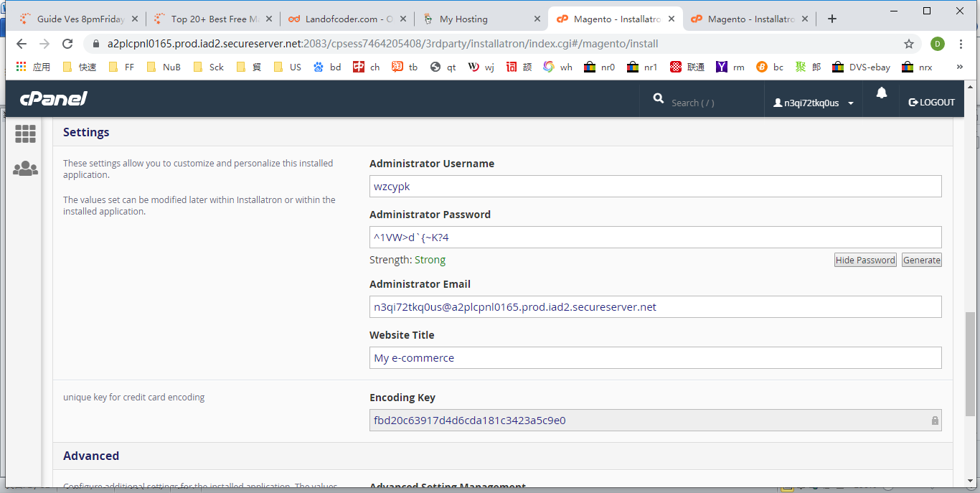
Task: Open the NuB bookmark folder
Action: coord(164,67)
